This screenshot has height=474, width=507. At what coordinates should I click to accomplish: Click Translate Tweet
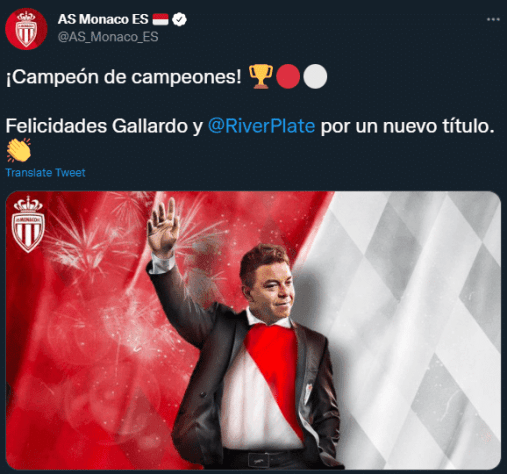click(45, 173)
